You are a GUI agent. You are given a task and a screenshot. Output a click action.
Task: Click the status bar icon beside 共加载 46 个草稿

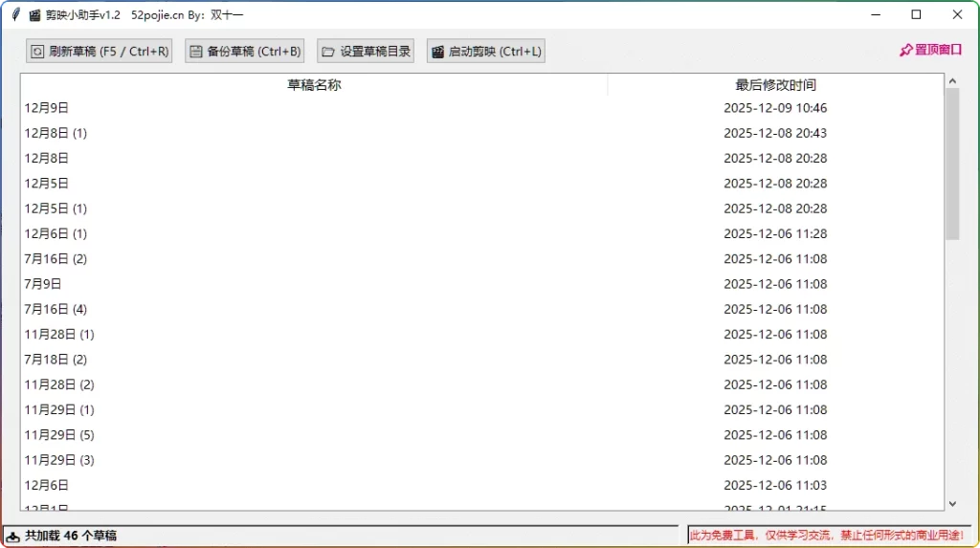(13, 537)
